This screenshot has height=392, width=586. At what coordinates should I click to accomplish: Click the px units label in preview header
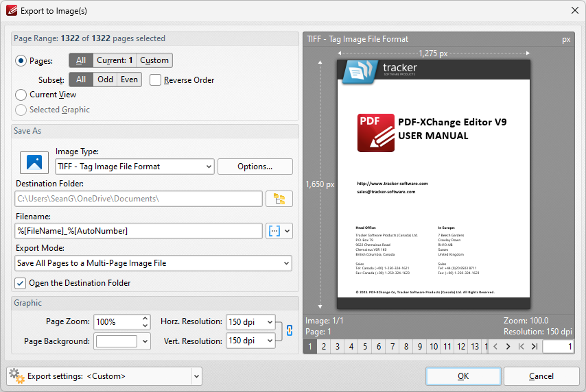566,39
